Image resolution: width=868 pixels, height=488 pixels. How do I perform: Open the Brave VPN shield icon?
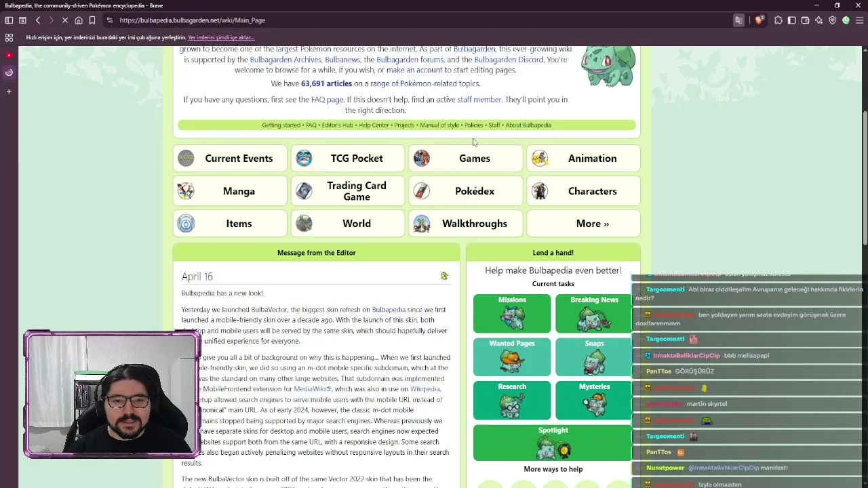pos(833,20)
